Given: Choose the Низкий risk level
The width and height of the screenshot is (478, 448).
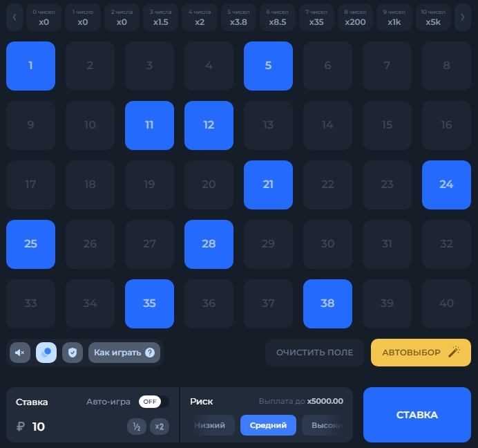Looking at the screenshot, I should click(211, 425).
